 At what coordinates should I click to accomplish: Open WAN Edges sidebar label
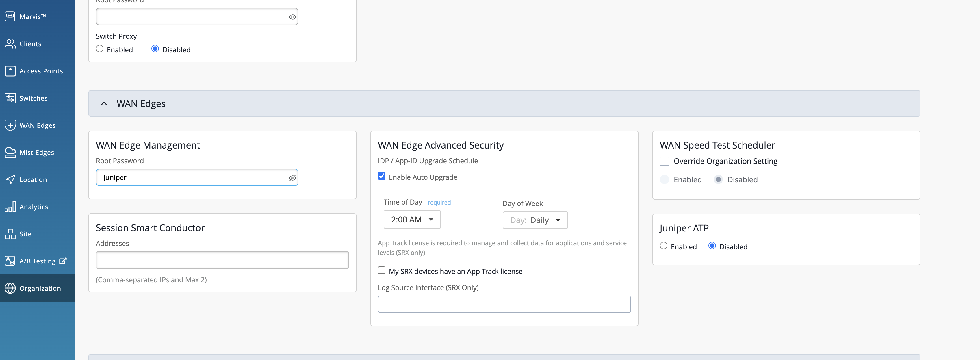[37, 126]
